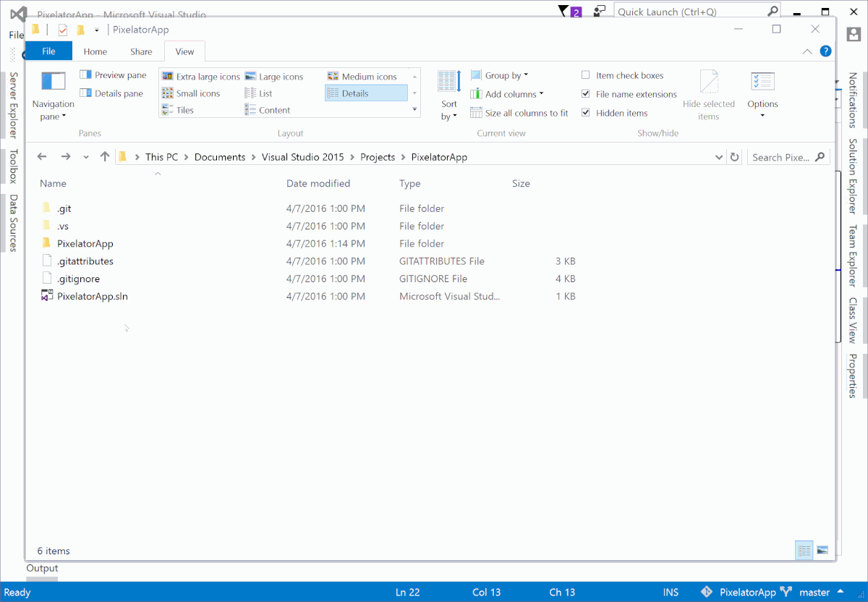This screenshot has width=868, height=602.
Task: Open recent locations dropdown beside forward arrow
Action: tap(86, 157)
